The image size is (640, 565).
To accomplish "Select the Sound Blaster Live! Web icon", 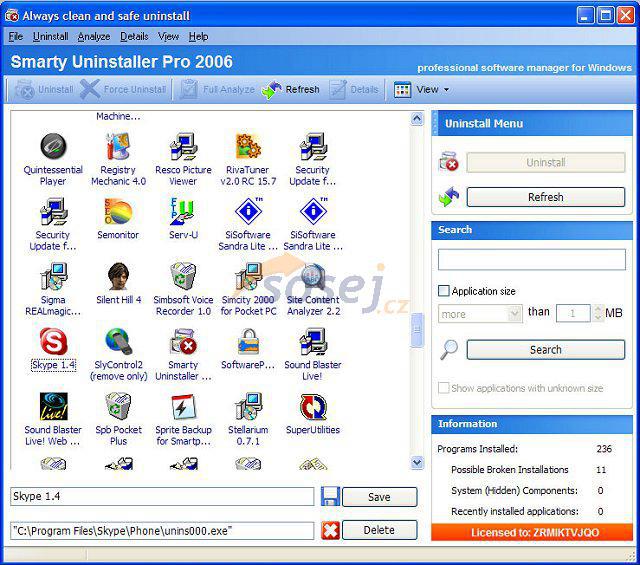I will pos(53,406).
